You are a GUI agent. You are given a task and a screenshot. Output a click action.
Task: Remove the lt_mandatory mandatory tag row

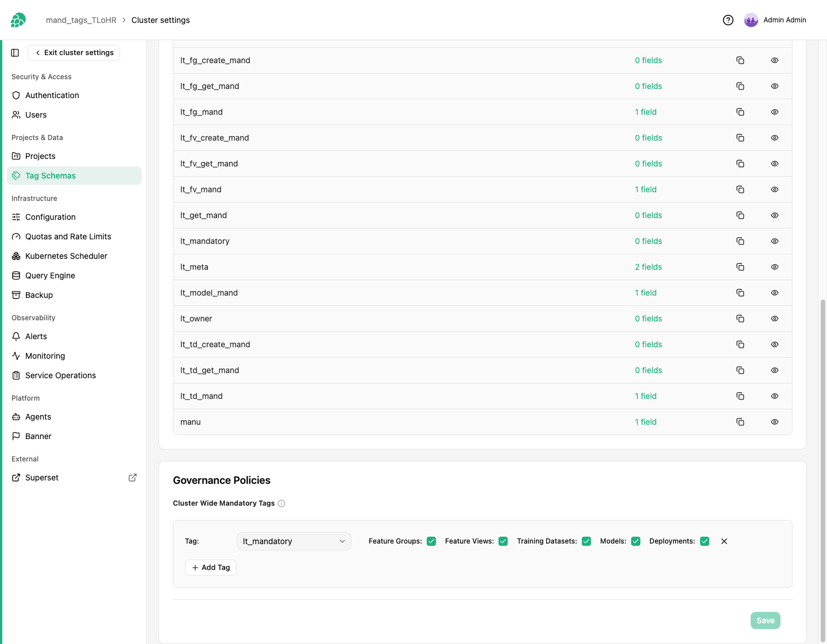tap(724, 541)
